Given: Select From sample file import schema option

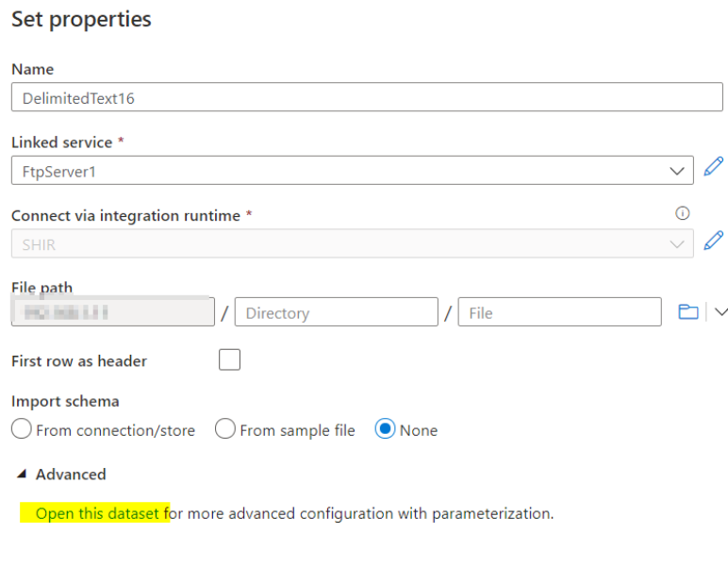Looking at the screenshot, I should [225, 428].
